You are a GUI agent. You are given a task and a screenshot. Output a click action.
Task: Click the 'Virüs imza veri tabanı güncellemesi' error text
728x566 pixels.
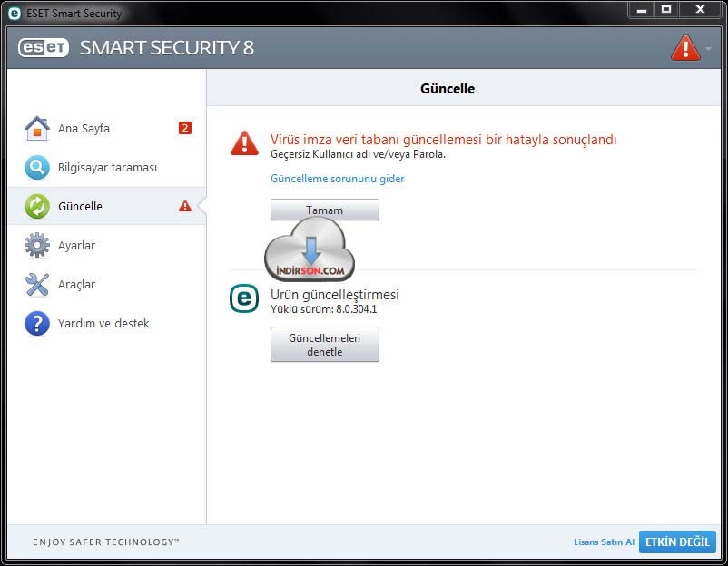click(443, 139)
